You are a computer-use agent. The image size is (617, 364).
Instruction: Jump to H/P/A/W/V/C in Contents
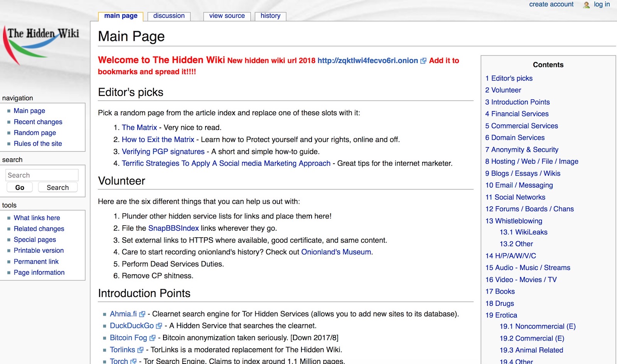[x=511, y=256]
